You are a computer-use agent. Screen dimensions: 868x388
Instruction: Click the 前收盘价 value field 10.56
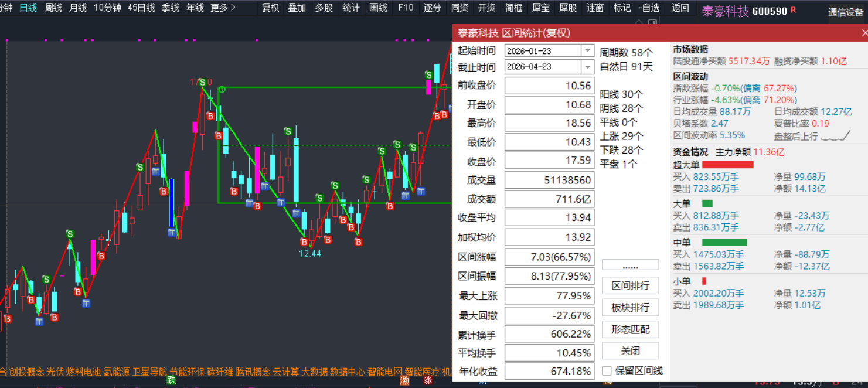(549, 86)
